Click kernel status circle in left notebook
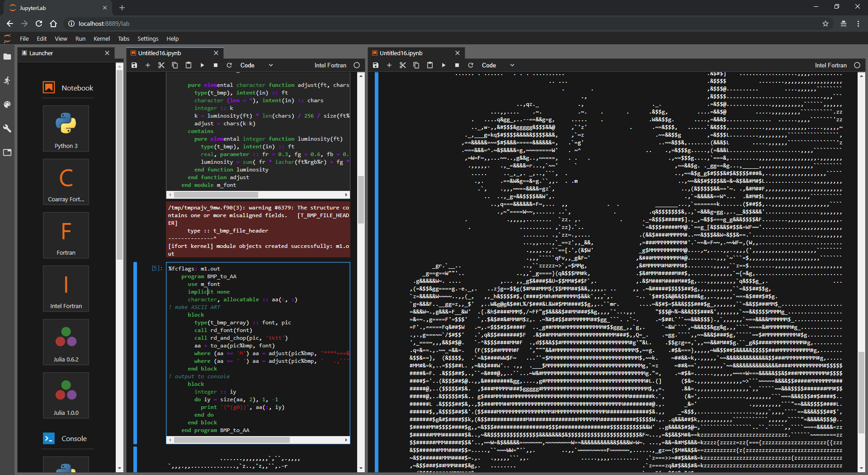The height and width of the screenshot is (475, 868). (357, 65)
